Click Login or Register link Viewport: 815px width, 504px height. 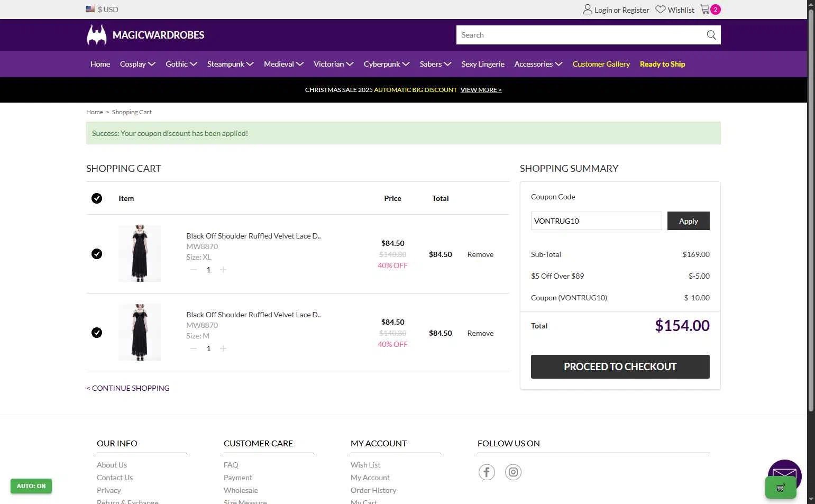click(622, 10)
